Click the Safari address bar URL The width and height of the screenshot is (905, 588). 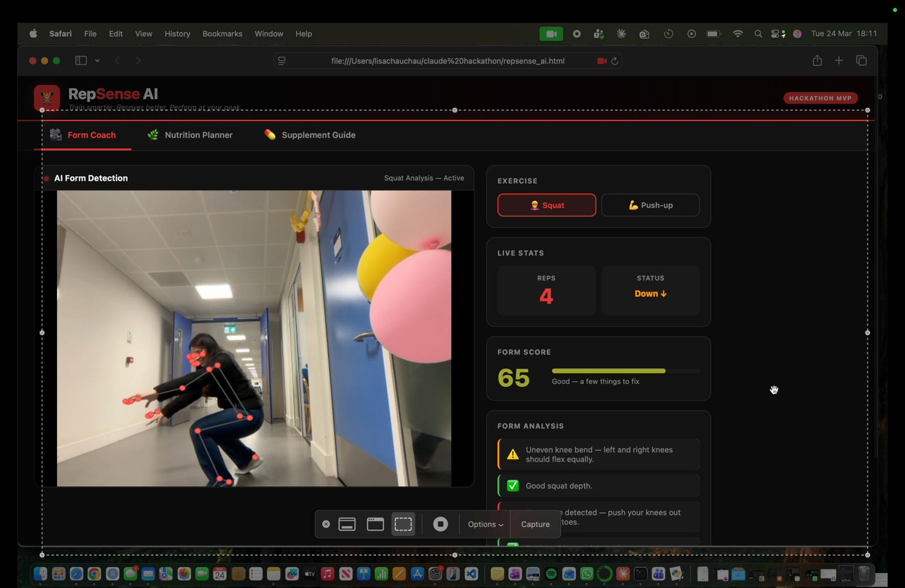448,61
